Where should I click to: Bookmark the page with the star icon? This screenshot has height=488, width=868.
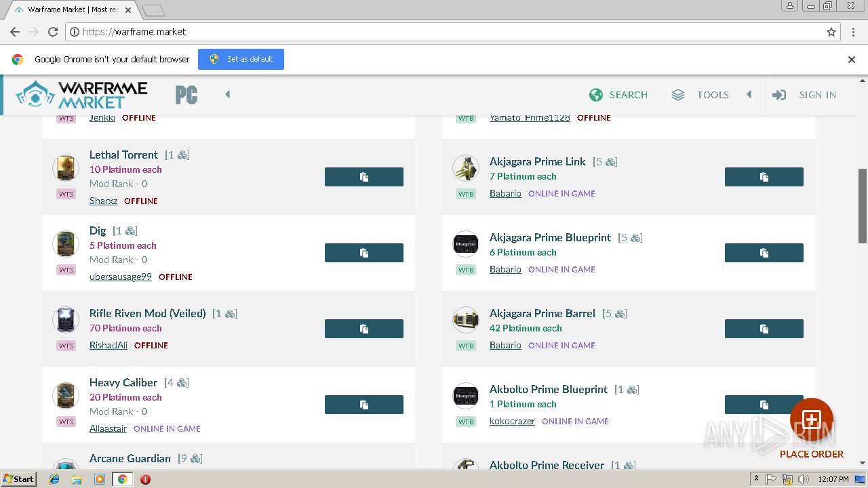831,32
